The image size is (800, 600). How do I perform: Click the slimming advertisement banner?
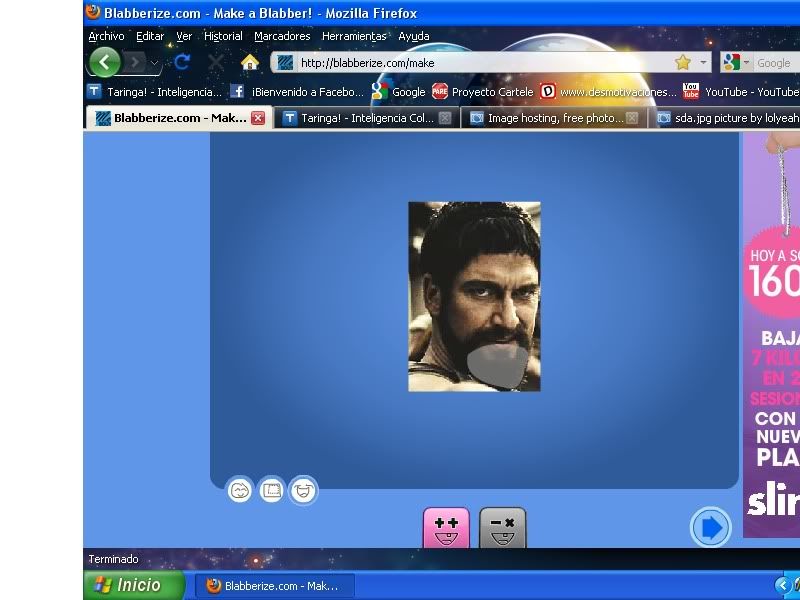click(x=771, y=335)
